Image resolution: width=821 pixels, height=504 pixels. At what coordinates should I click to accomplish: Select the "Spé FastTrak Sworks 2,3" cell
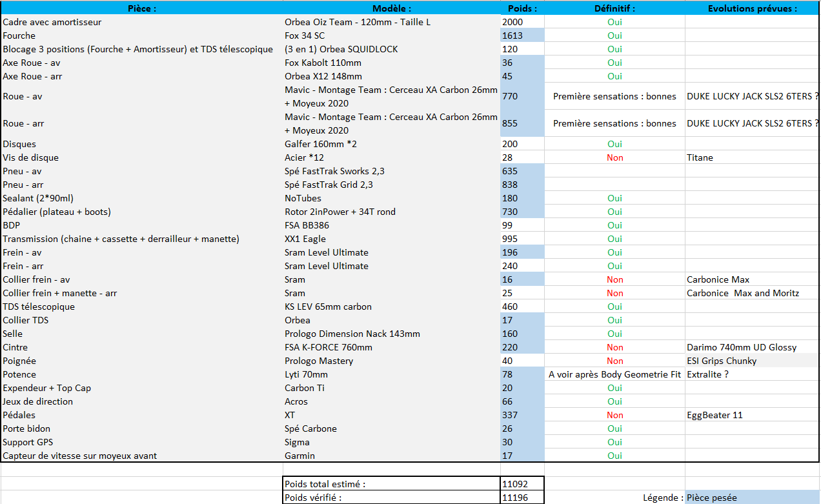click(391, 171)
